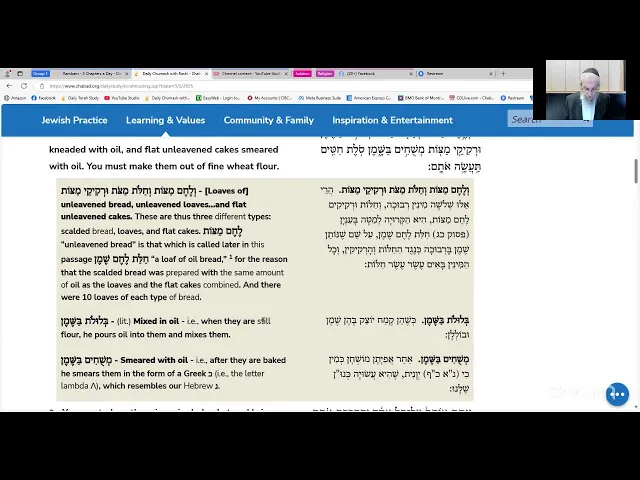The height and width of the screenshot is (480, 640).
Task: Click the bold text 'Smeared with oil'
Action: (x=154, y=360)
